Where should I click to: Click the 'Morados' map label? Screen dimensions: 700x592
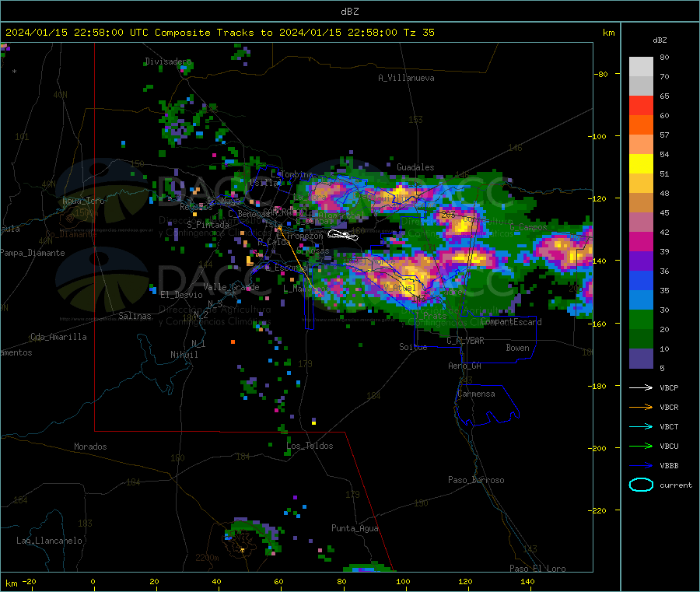coord(90,447)
